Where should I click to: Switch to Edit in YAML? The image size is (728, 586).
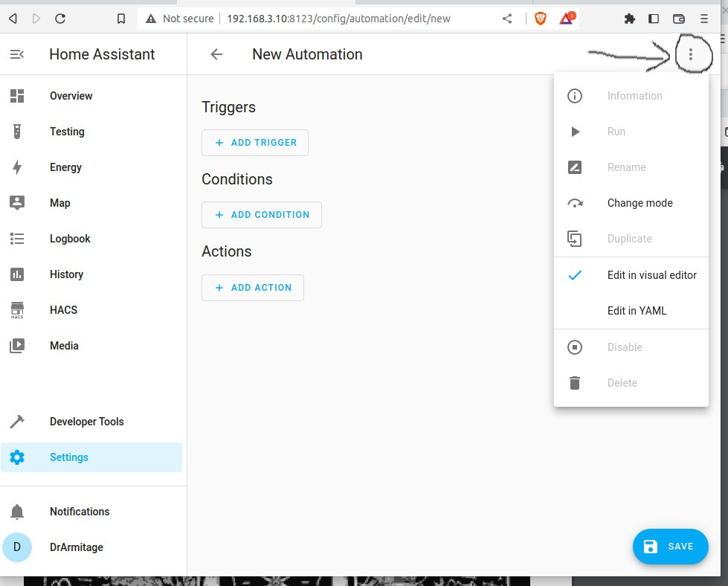point(631,311)
